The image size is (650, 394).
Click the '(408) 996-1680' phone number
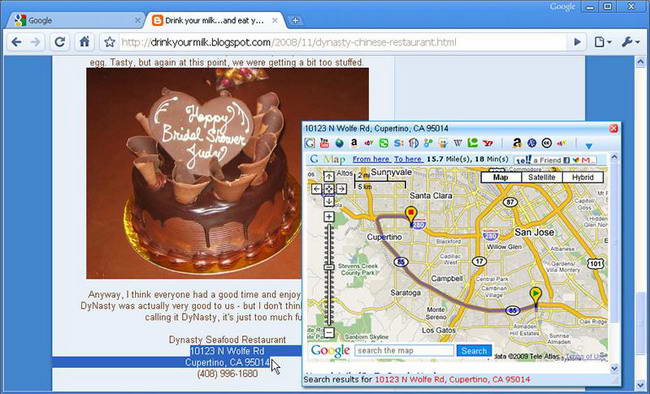point(227,374)
